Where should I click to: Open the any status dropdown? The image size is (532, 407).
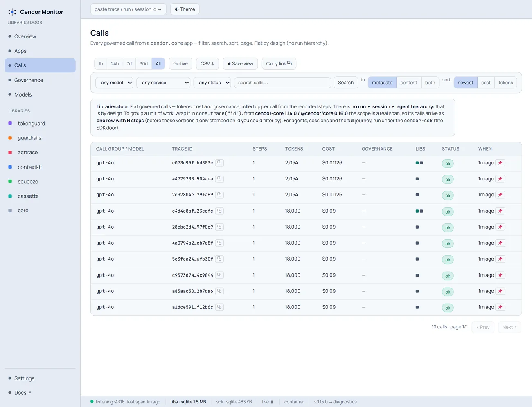click(212, 83)
